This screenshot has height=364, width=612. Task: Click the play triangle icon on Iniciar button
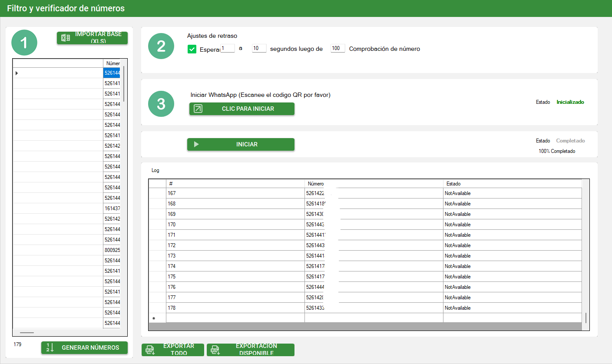[x=196, y=144]
